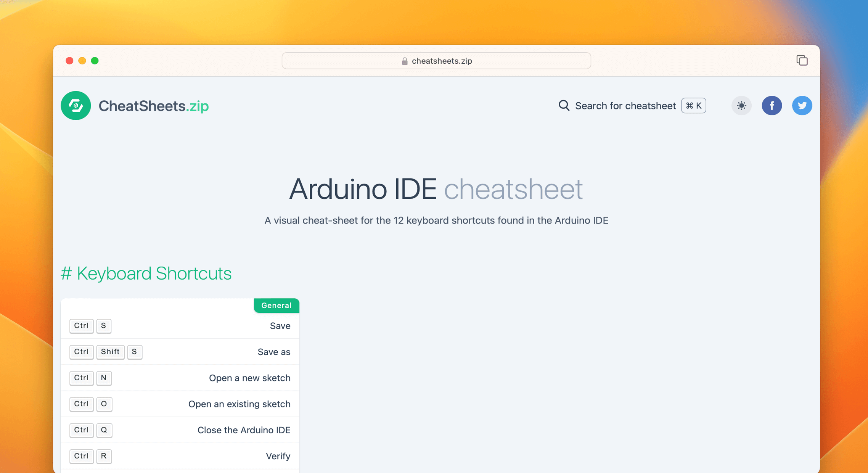This screenshot has width=868, height=473.
Task: Click the Shift key cap in Save as row
Action: tap(110, 352)
